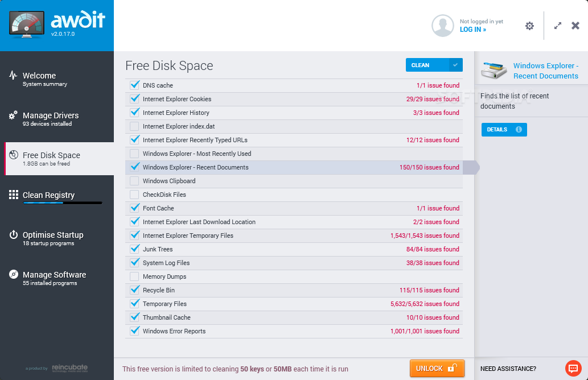Switch to Optimise Startup section
The image size is (588, 380).
pyautogui.click(x=57, y=238)
